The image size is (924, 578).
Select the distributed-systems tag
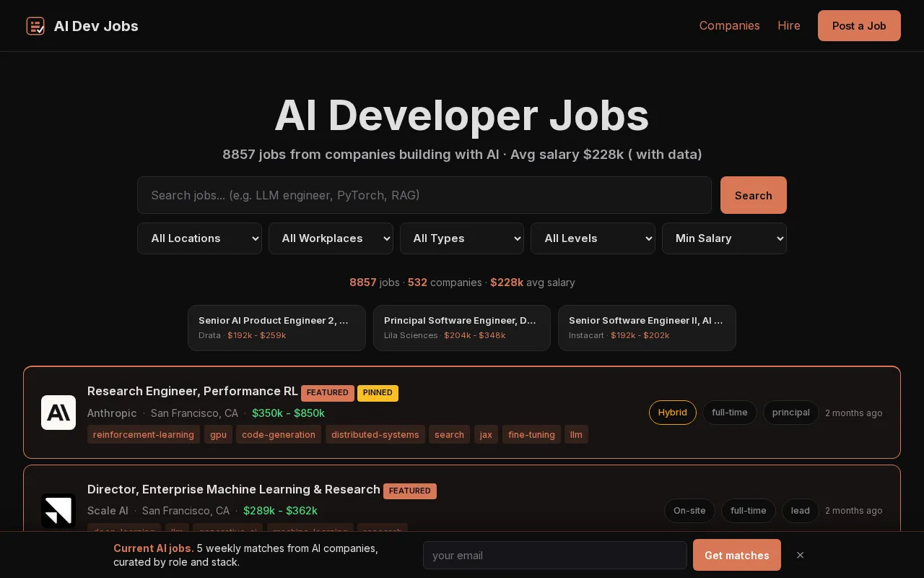(375, 434)
